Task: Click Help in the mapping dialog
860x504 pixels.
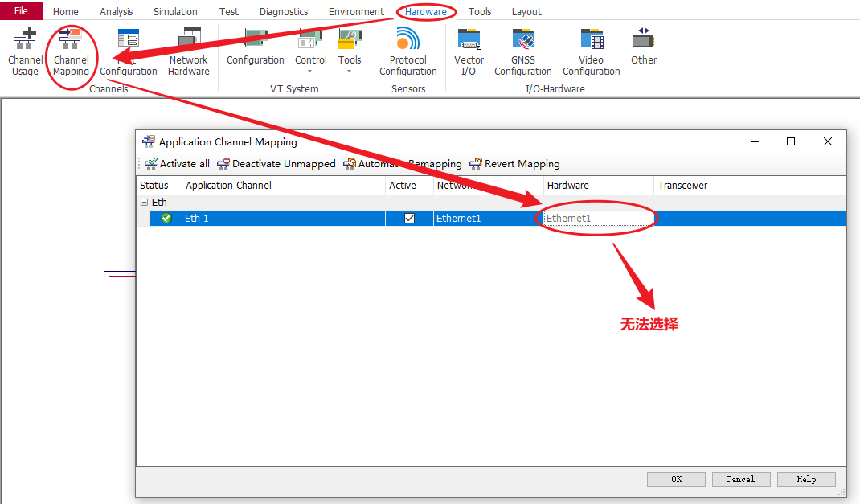Action: tap(806, 479)
